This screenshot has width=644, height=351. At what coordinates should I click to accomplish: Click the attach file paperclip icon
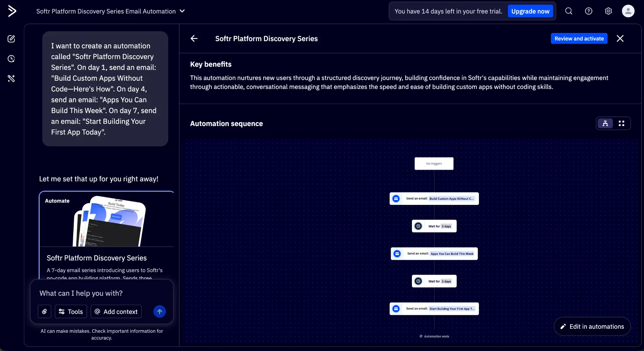point(44,311)
